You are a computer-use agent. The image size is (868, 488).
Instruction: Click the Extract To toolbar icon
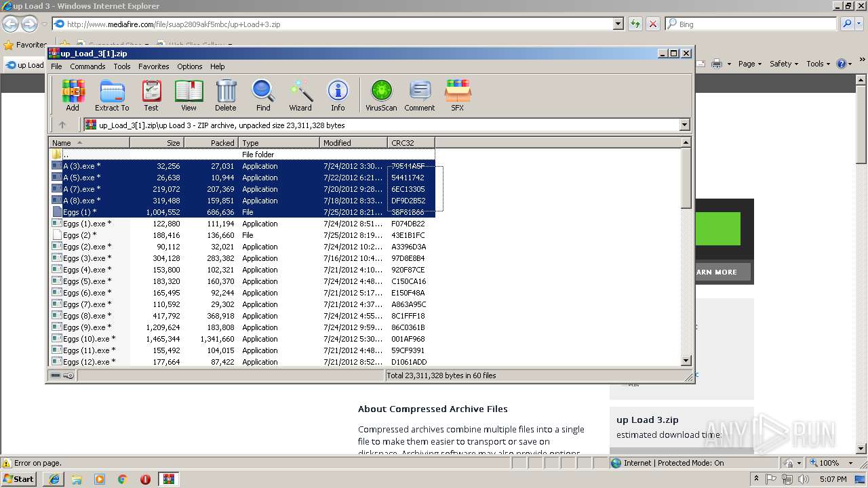point(112,96)
